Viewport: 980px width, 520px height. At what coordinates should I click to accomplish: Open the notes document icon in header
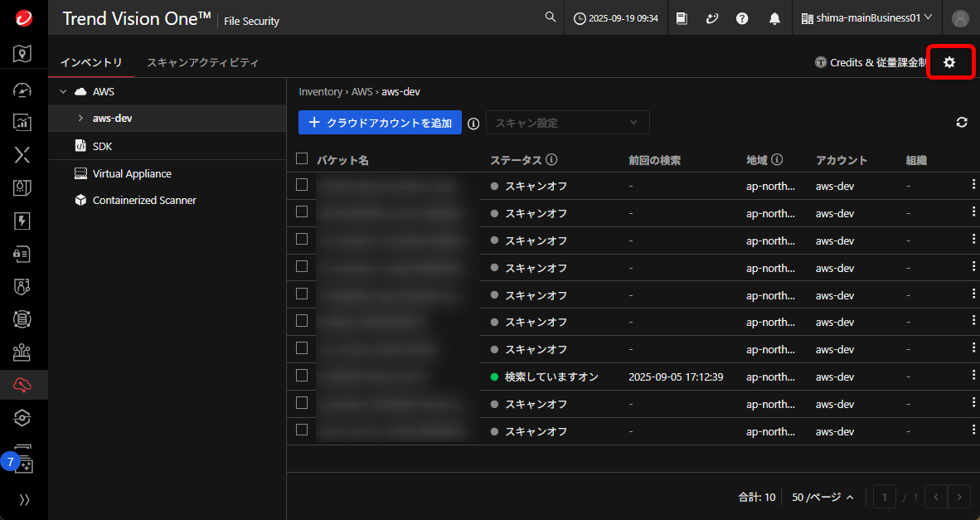pyautogui.click(x=682, y=18)
